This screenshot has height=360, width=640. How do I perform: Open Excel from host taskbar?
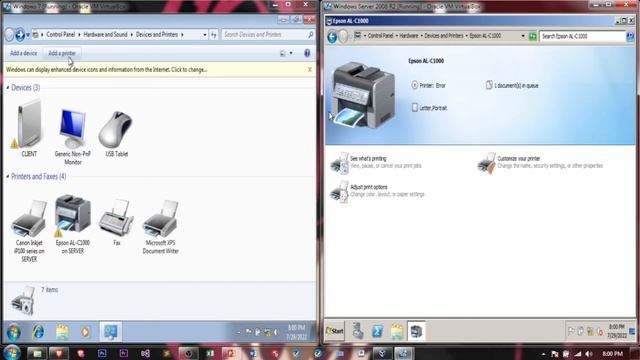tap(209, 353)
